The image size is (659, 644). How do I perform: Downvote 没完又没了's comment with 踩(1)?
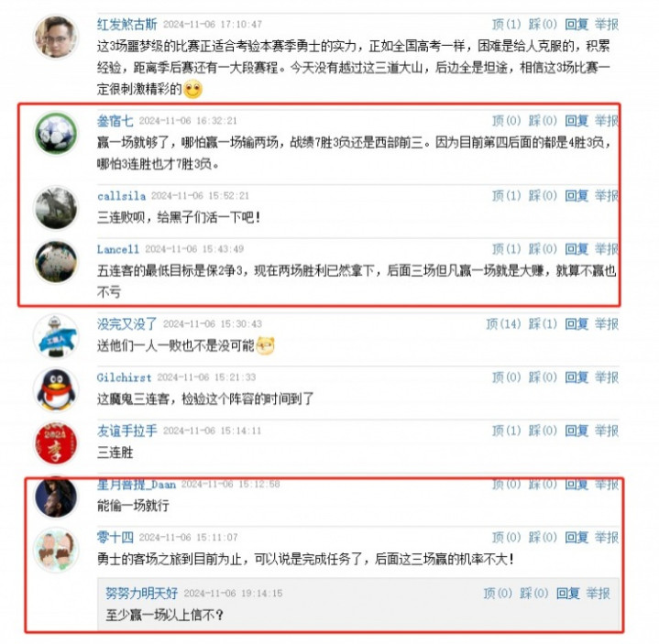coord(543,324)
